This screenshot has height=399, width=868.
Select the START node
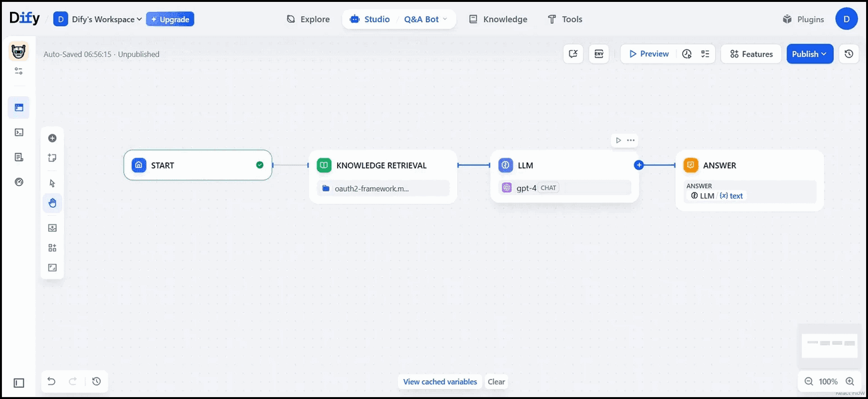click(198, 165)
